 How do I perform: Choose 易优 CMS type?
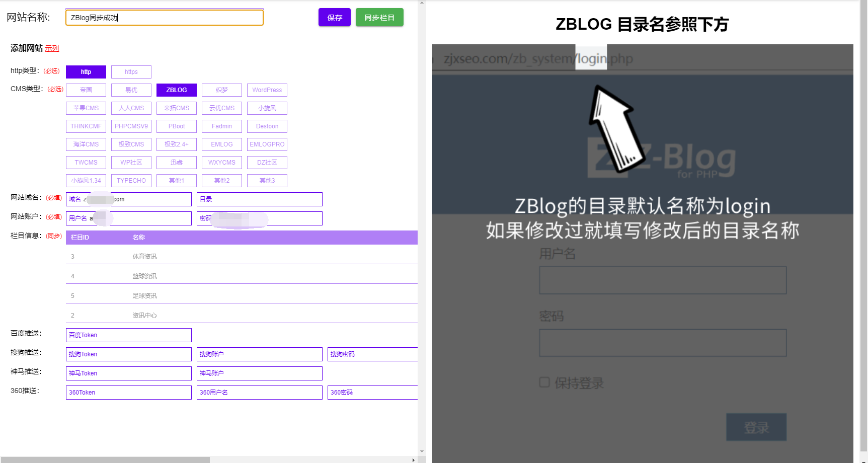click(x=131, y=90)
